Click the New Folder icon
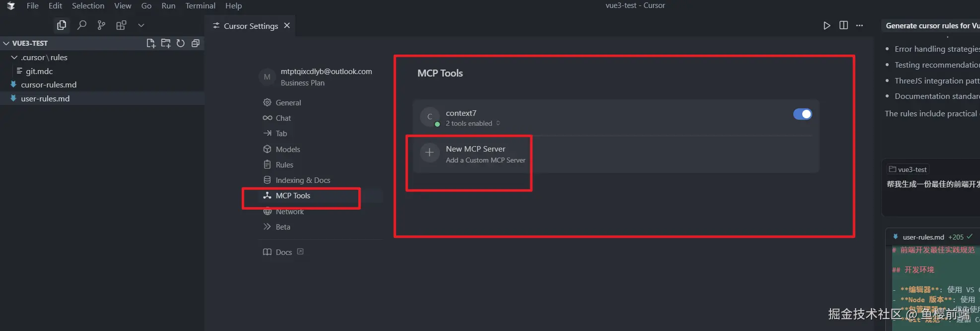The width and height of the screenshot is (980, 331). click(166, 43)
